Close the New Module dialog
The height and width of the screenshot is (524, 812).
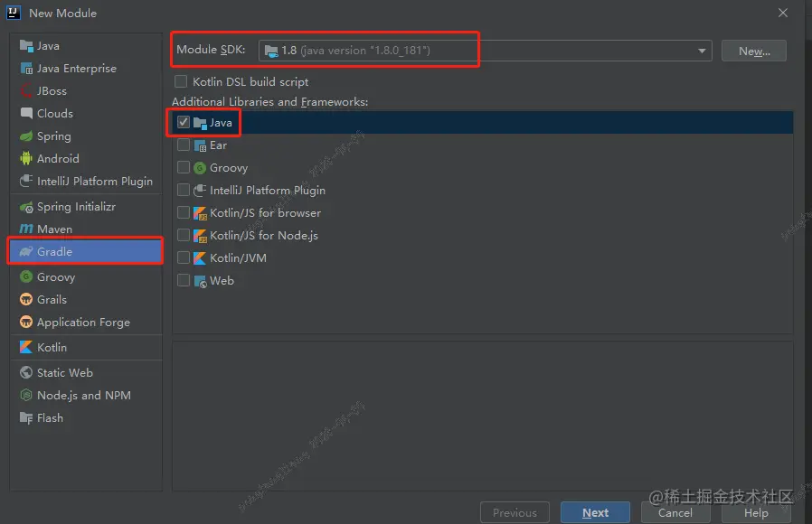point(783,13)
